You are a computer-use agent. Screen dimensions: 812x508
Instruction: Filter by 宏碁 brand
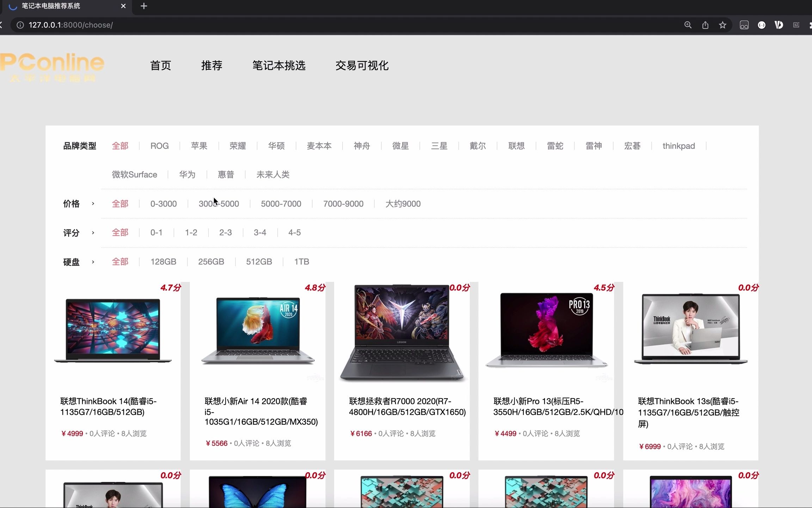click(632, 146)
